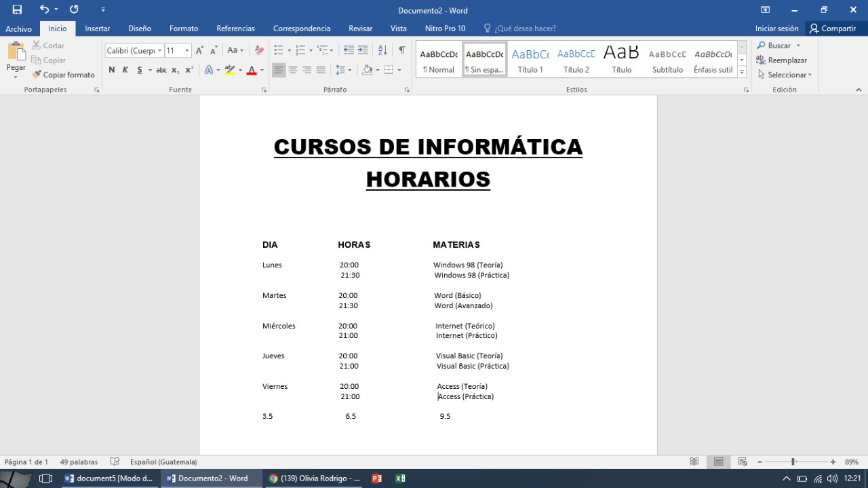
Task: Switch to Nitro Pro 10 tab
Action: pos(445,29)
